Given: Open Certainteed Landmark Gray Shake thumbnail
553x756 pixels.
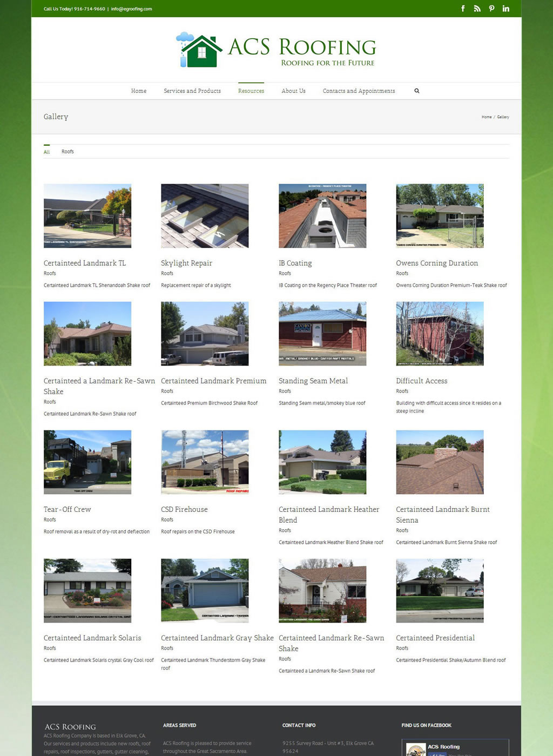Looking at the screenshot, I should click(205, 591).
